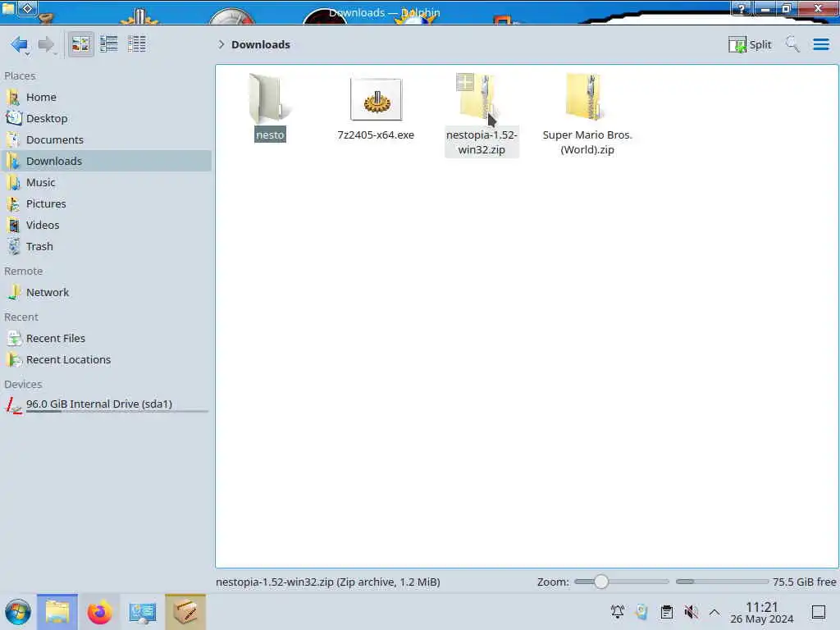The height and width of the screenshot is (630, 840).
Task: Select nestopia-1.52-win32.zip archive icon
Action: coord(481,97)
